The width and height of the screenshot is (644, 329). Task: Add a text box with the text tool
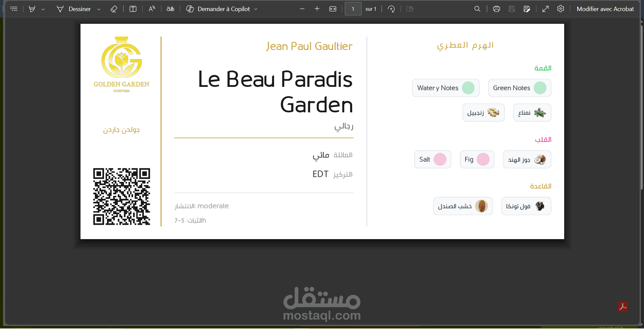click(x=133, y=9)
